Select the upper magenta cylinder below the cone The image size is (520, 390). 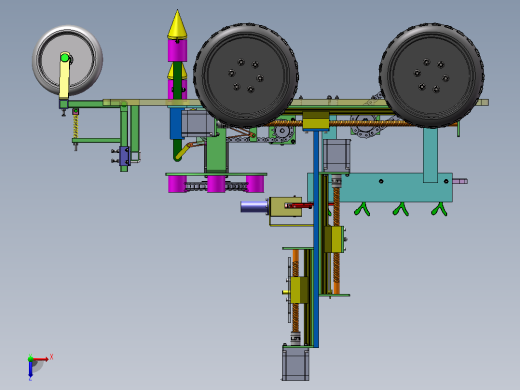[177, 50]
